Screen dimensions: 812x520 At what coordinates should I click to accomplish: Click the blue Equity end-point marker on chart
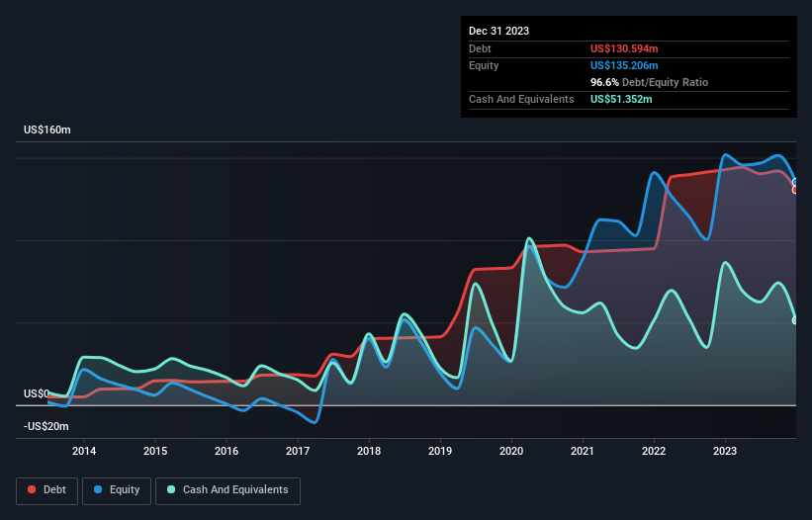point(795,182)
